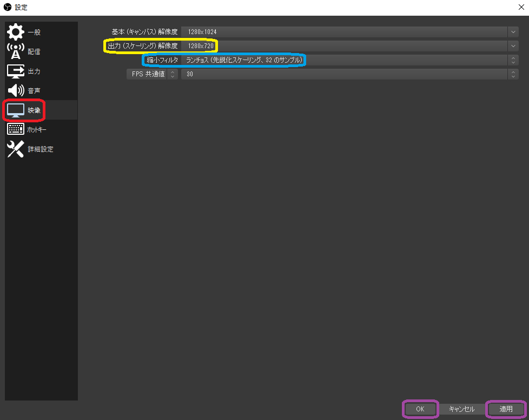Expand the base canvas resolution dropdown
The image size is (529, 420).
(x=513, y=32)
